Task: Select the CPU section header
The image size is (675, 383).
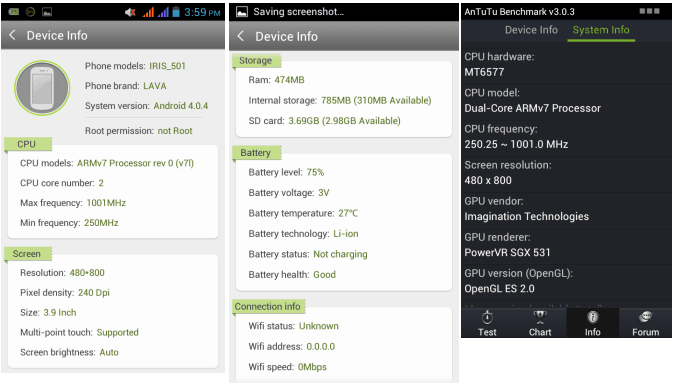Action: tap(28, 144)
